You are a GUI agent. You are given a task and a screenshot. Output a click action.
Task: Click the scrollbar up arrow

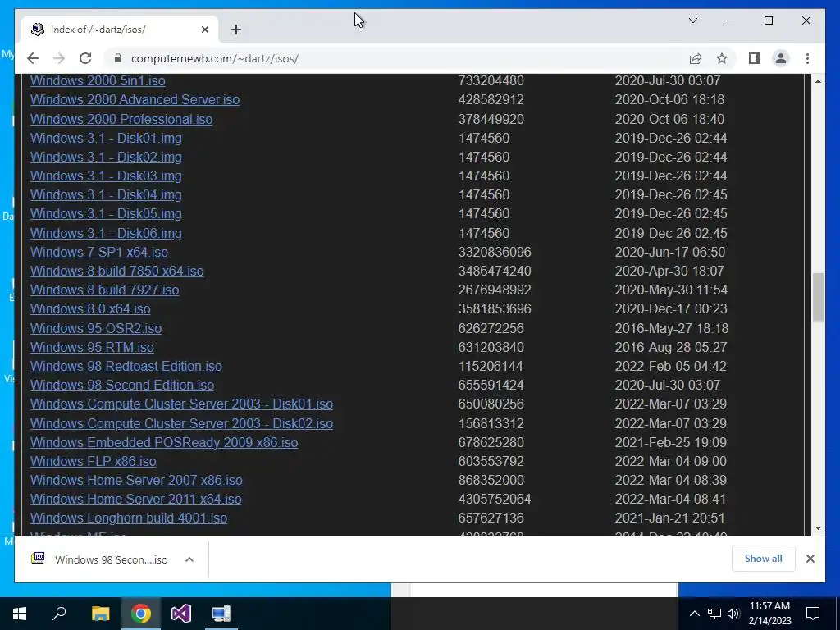818,81
